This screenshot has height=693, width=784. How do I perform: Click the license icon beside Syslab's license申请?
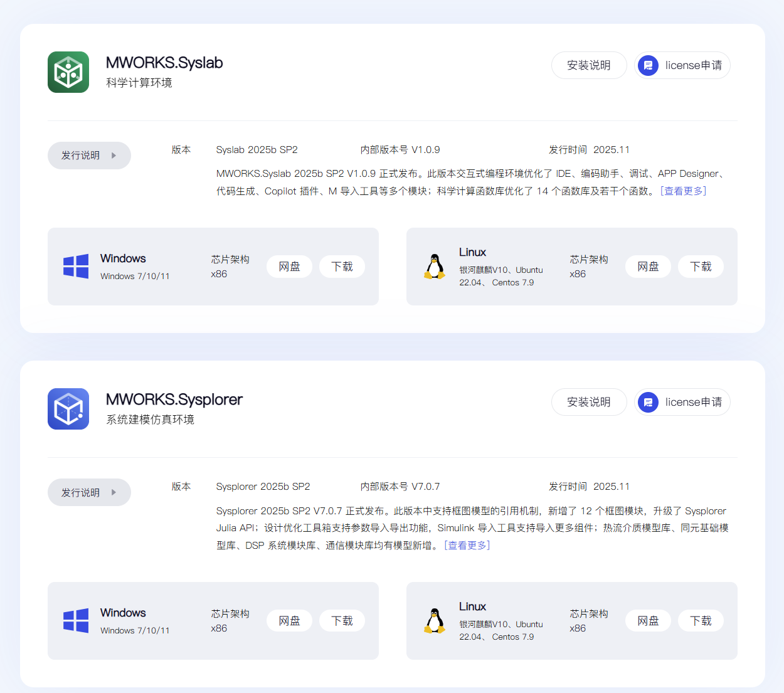tap(648, 65)
